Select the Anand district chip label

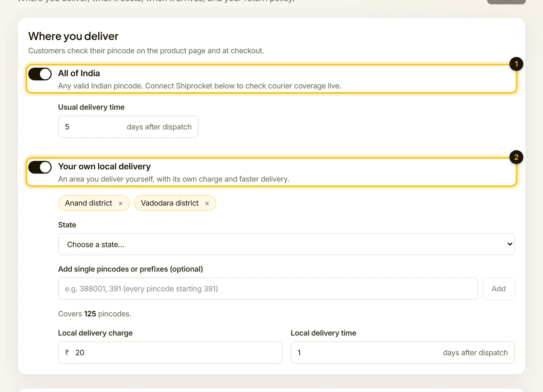click(x=89, y=203)
